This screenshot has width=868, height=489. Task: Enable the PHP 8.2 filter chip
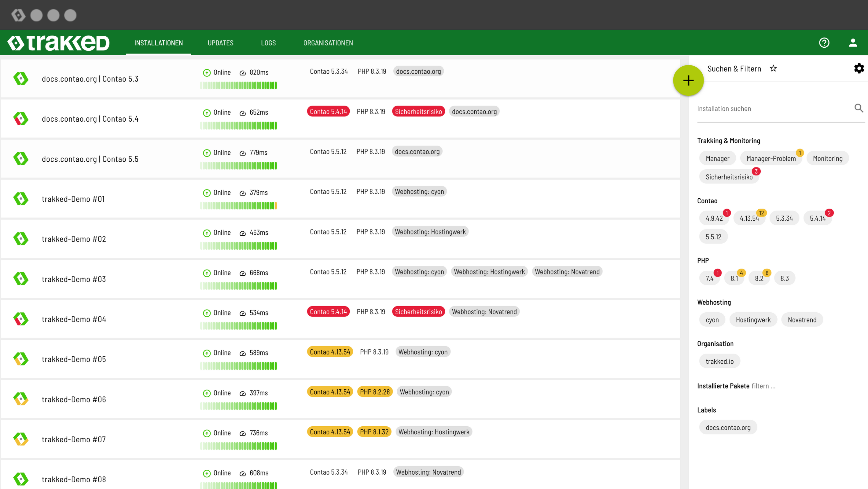(x=759, y=278)
